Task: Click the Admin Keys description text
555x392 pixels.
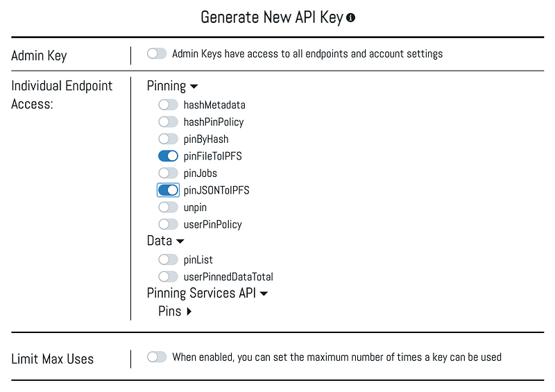Action: tap(307, 53)
